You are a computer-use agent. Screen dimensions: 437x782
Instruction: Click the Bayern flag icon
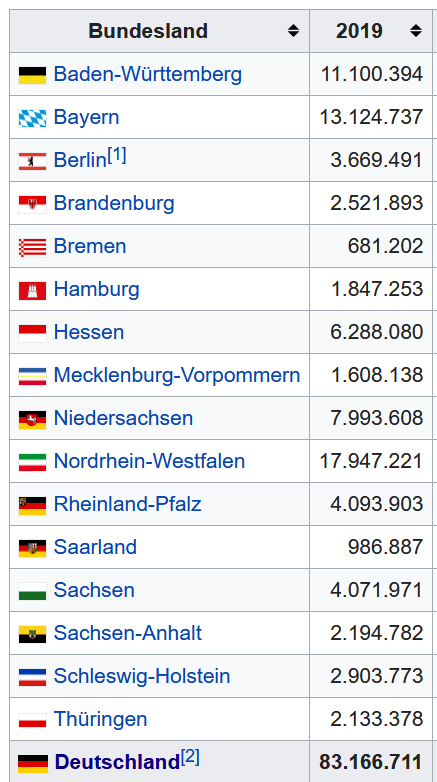(32, 118)
